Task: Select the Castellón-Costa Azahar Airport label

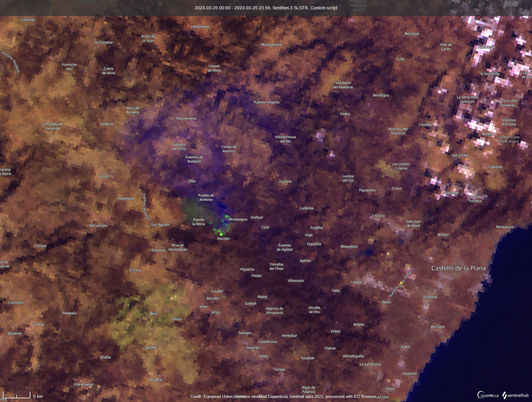Action: 508,139
